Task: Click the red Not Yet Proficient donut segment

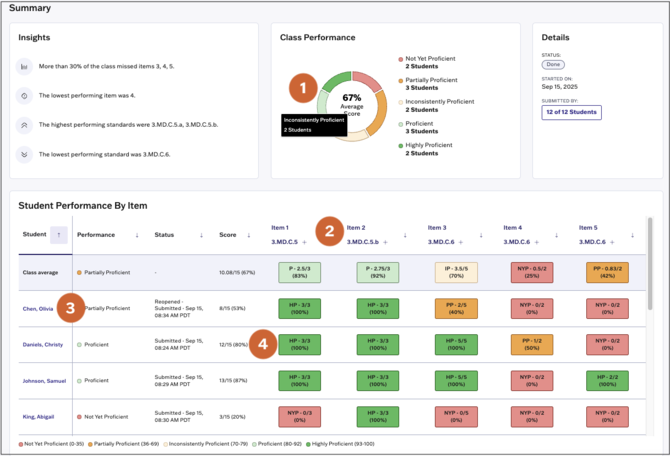Action: click(x=368, y=81)
